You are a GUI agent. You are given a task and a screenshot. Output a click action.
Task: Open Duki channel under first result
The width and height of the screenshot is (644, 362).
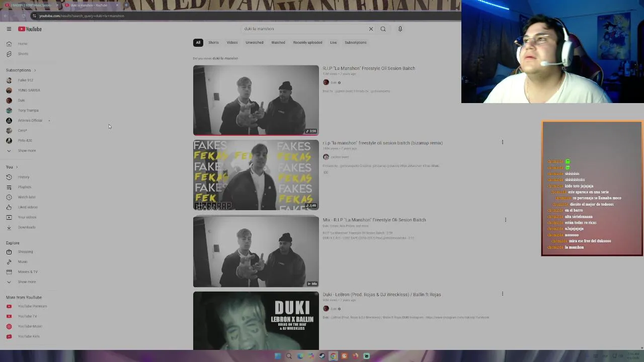333,82
